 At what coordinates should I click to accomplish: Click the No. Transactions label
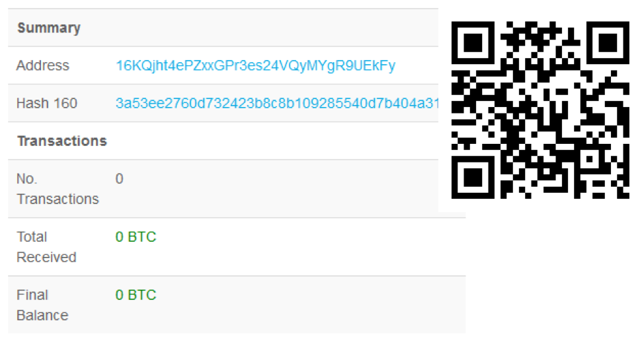click(58, 189)
